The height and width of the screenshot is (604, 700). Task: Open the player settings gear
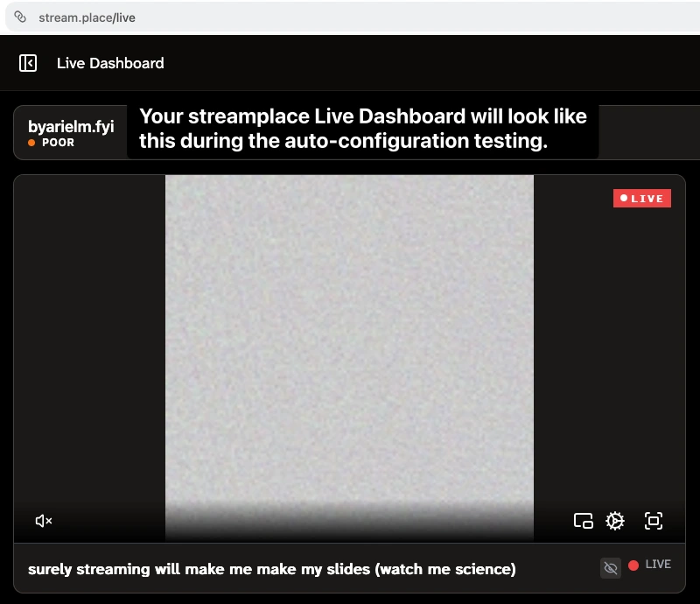click(615, 521)
